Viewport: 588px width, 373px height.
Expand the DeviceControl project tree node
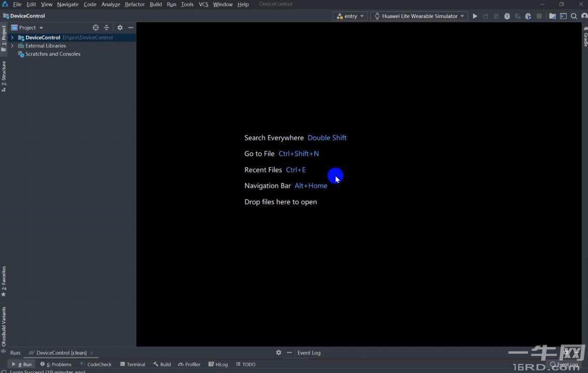[12, 37]
